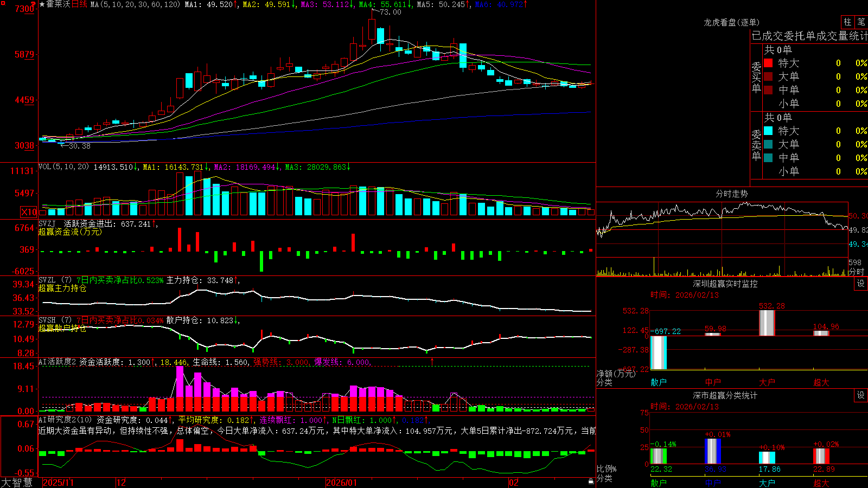Click the 散户 22.32 percentage bar
The width and height of the screenshot is (868, 488).
point(659,455)
